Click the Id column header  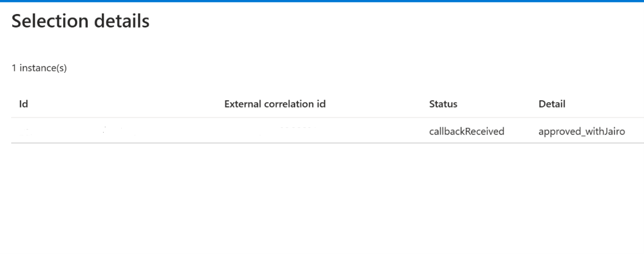coord(24,104)
